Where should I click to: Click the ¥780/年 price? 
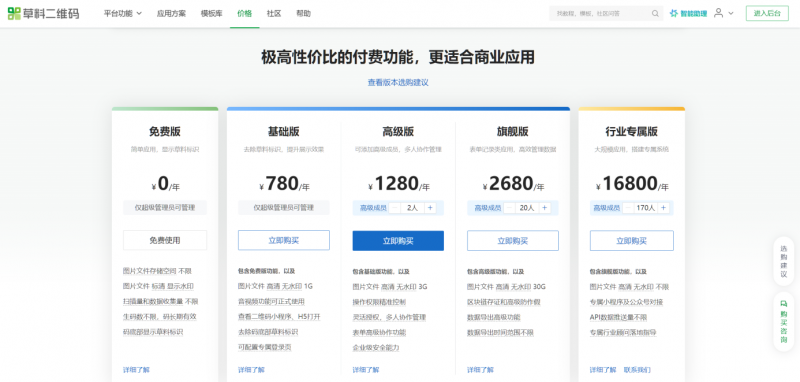click(284, 184)
